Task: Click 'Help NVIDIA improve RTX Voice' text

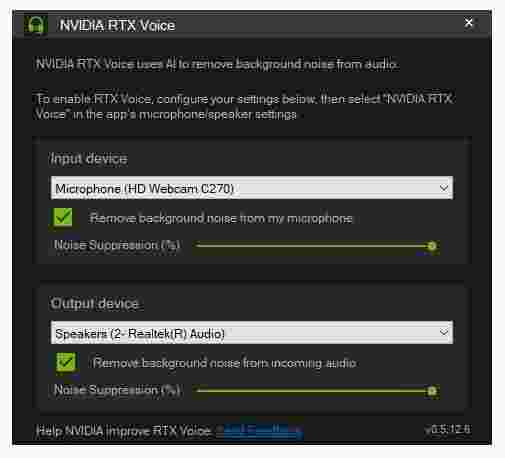Action: (123, 431)
